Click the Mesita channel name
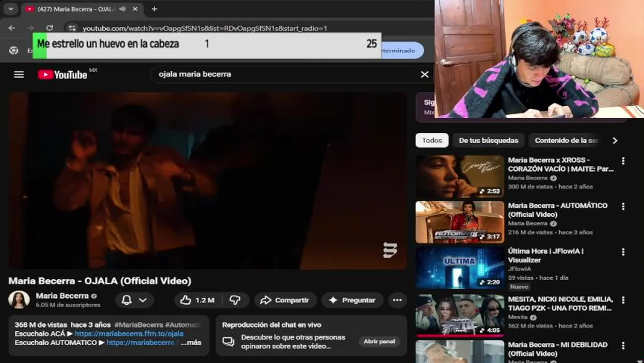This screenshot has width=644, height=363. [518, 318]
